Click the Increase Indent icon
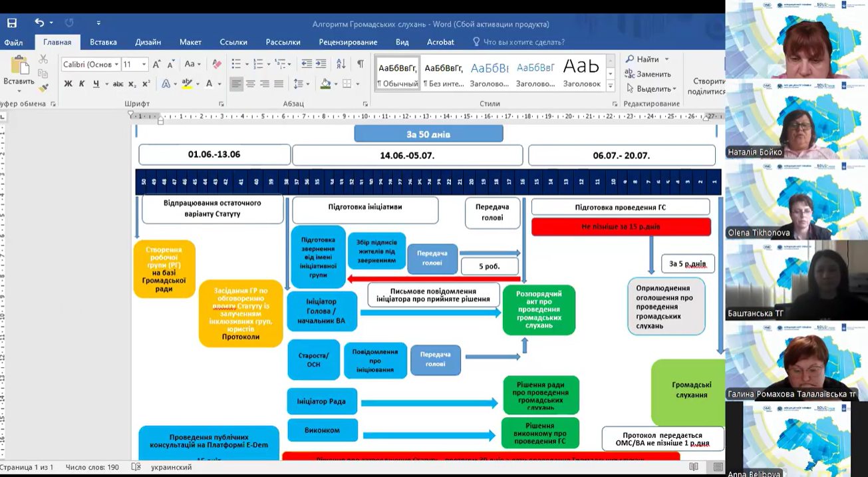Viewport: 868px width, 477px height. point(321,65)
